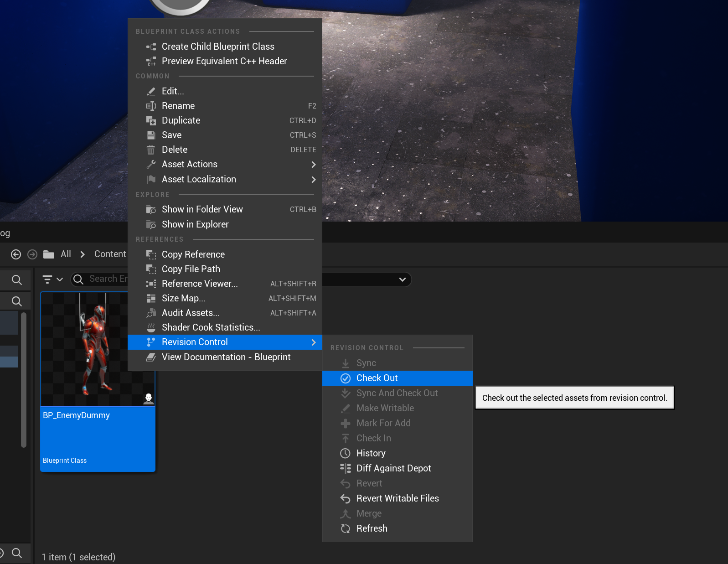This screenshot has height=564, width=728.
Task: Click the Content breadcrumb
Action: (110, 254)
